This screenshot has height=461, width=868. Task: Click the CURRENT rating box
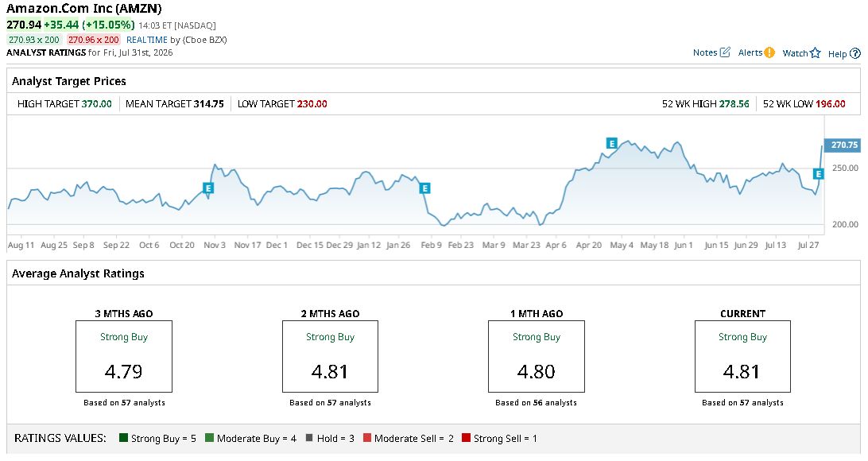coord(742,356)
